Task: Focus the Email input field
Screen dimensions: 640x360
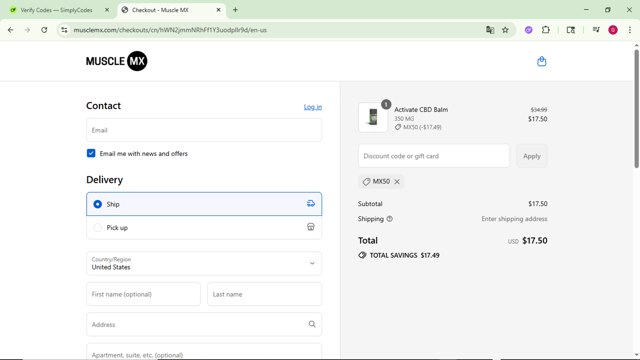Action: [x=204, y=130]
